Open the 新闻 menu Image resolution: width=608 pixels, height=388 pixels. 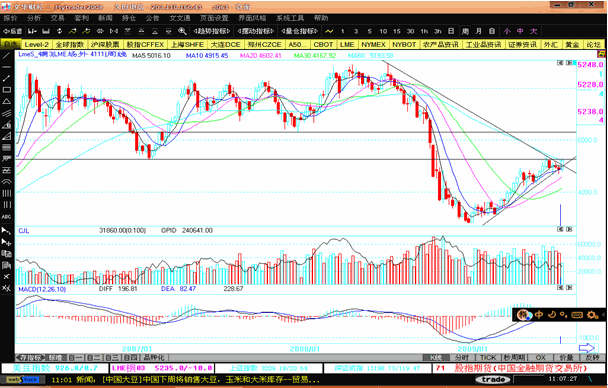coord(105,18)
